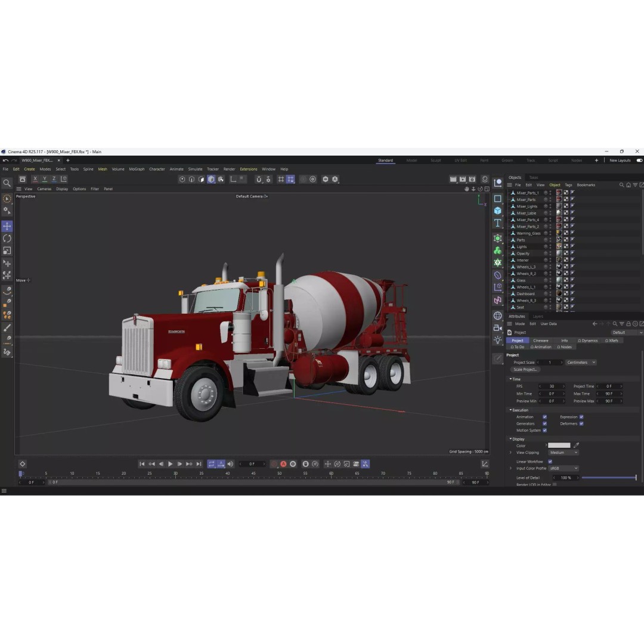This screenshot has width=644, height=644.
Task: Select the Move tool in left toolbar
Action: point(7,226)
